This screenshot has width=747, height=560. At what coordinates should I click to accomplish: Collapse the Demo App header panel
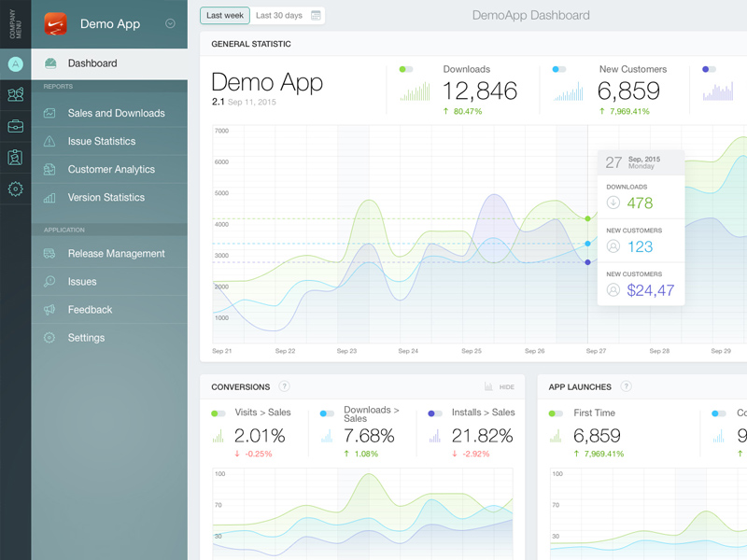(170, 23)
